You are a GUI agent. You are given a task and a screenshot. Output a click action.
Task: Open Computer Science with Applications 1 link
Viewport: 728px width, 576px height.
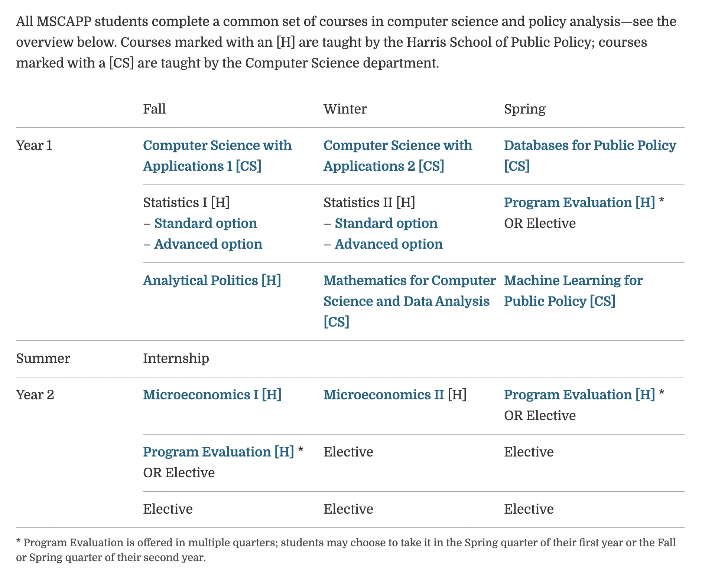click(x=217, y=156)
